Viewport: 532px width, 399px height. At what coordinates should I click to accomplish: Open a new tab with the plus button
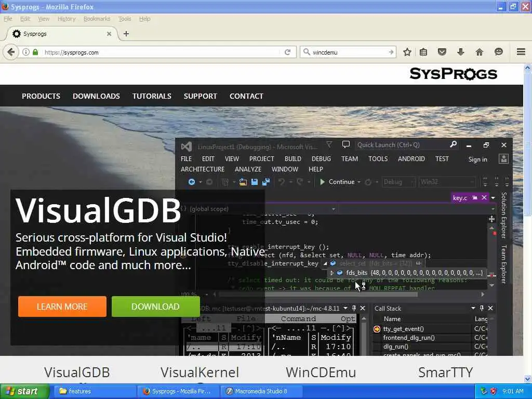pyautogui.click(x=126, y=34)
